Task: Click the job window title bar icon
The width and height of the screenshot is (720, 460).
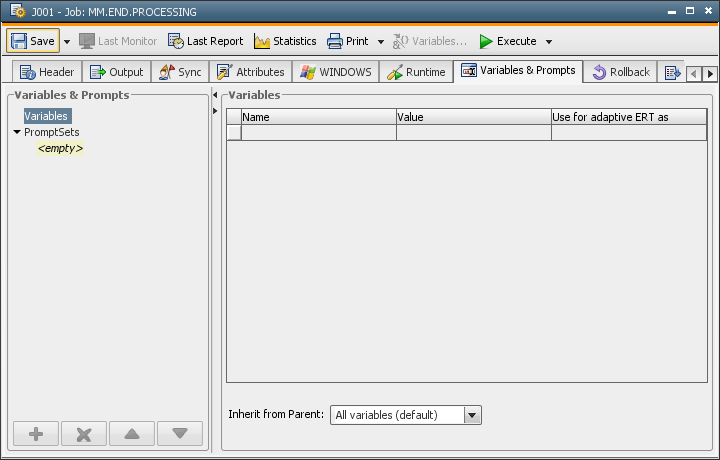Action: tap(17, 10)
